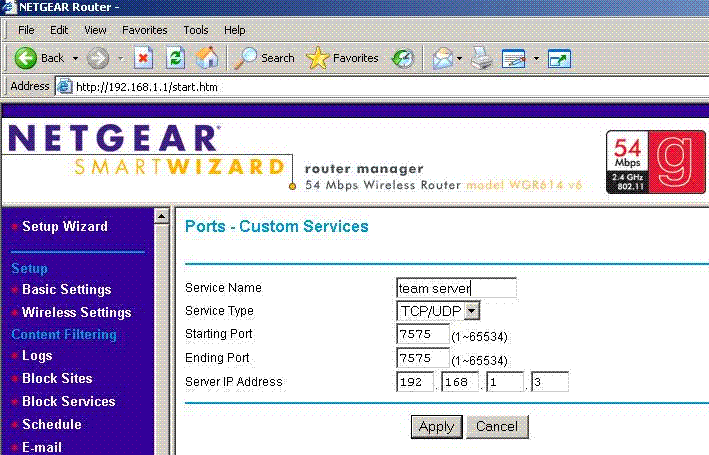Click the rightmost toolbar icon with green arrow
This screenshot has height=455, width=709.
coord(559,59)
